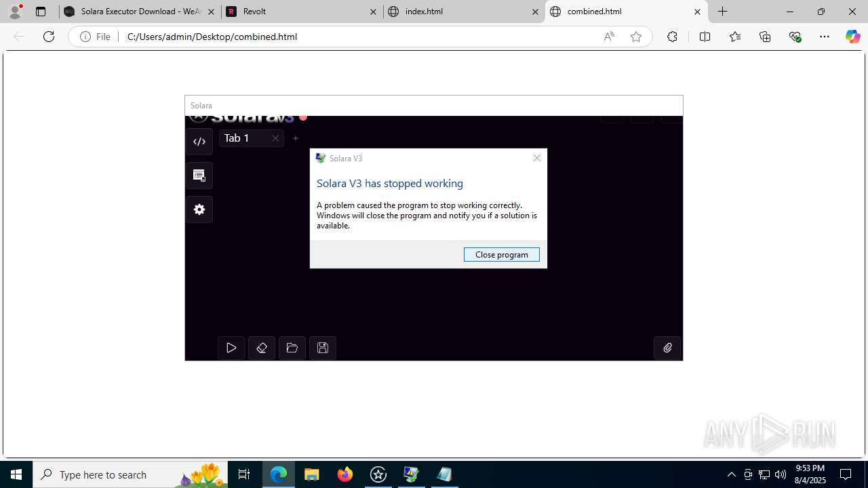The image size is (868, 488).
Task: Launch Firefox from taskbar
Action: click(x=345, y=474)
